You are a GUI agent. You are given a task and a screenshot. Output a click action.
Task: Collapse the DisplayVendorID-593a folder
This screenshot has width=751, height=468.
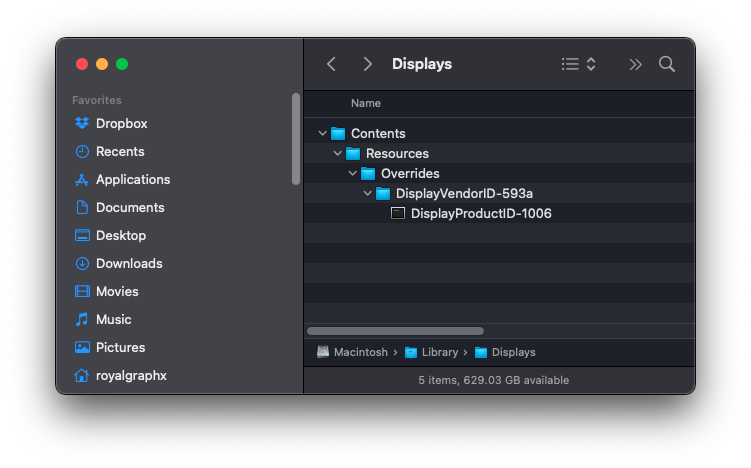point(367,193)
